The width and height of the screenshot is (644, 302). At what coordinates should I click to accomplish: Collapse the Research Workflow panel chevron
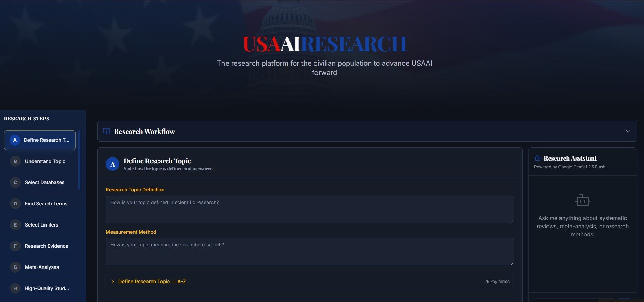click(x=628, y=131)
